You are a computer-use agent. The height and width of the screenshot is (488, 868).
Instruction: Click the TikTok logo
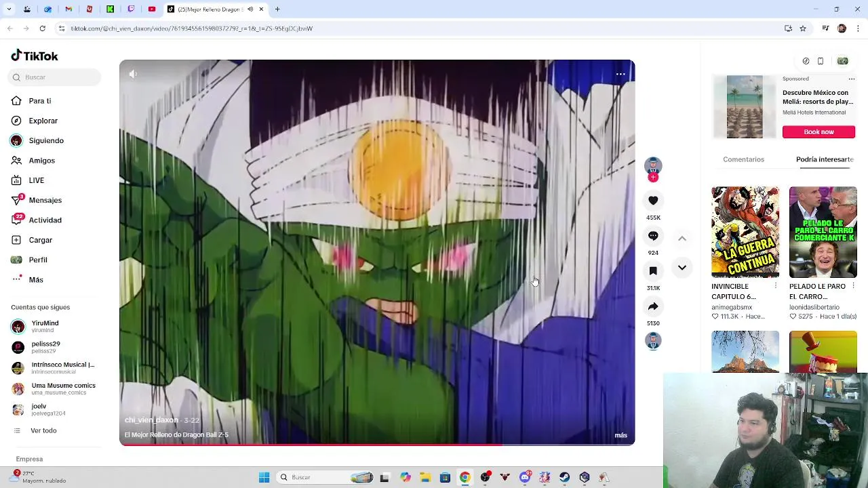35,56
